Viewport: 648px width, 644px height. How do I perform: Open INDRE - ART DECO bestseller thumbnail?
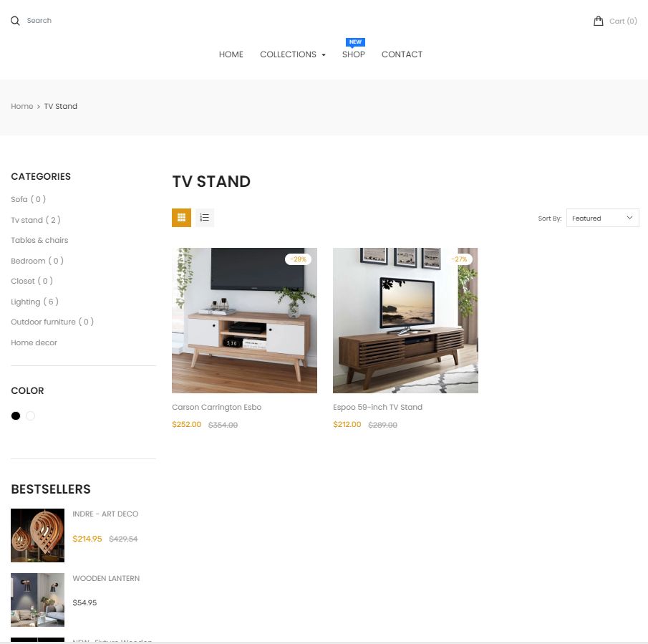point(38,535)
